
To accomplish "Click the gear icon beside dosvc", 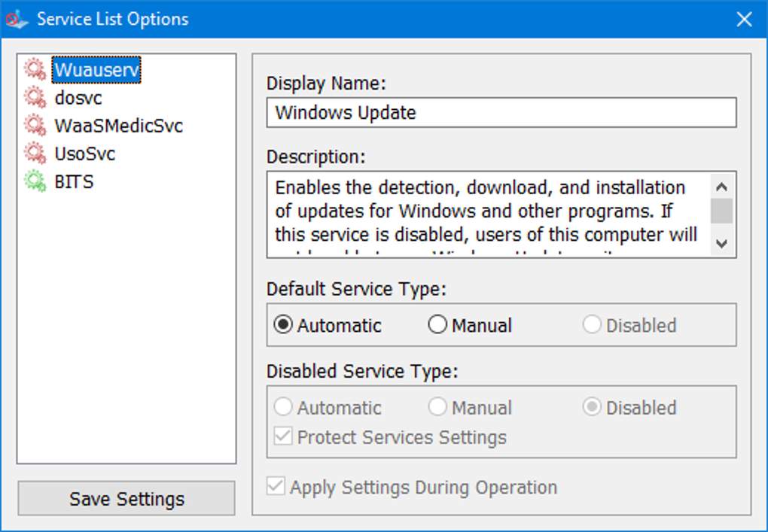I will [x=35, y=98].
